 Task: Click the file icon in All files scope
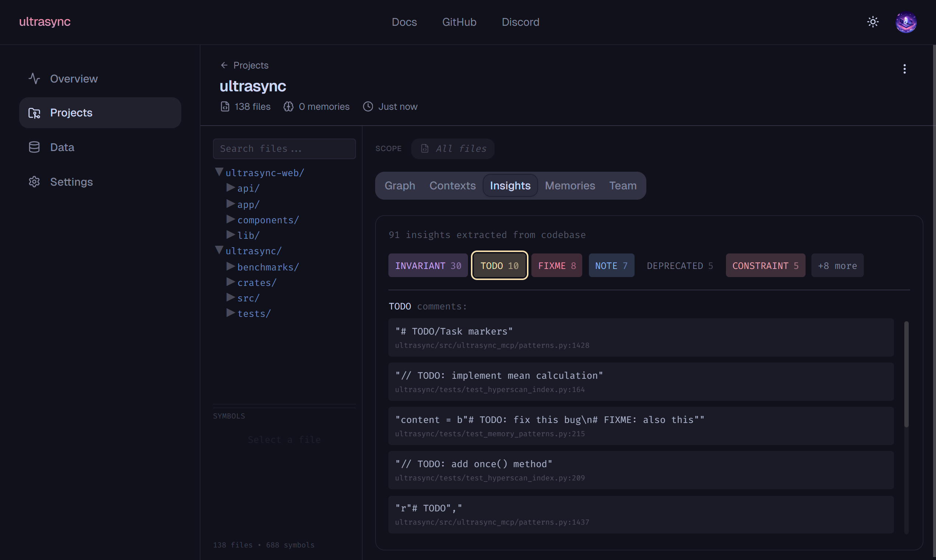click(425, 148)
